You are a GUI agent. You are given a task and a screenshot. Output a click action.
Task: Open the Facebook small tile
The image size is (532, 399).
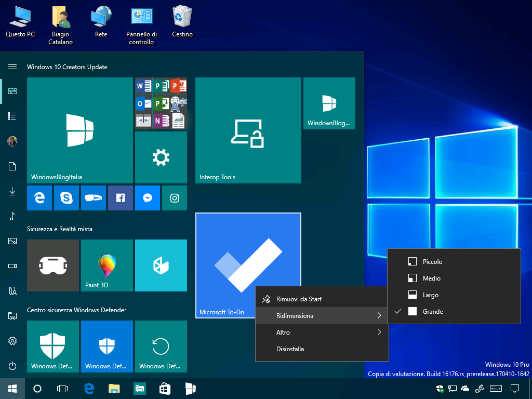click(121, 198)
